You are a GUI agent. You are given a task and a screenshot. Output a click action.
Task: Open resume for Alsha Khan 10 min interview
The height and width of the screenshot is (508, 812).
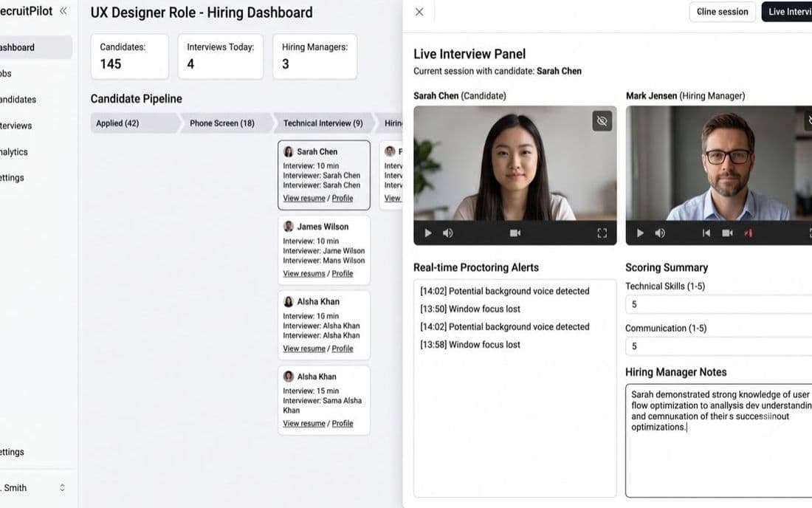pos(304,349)
